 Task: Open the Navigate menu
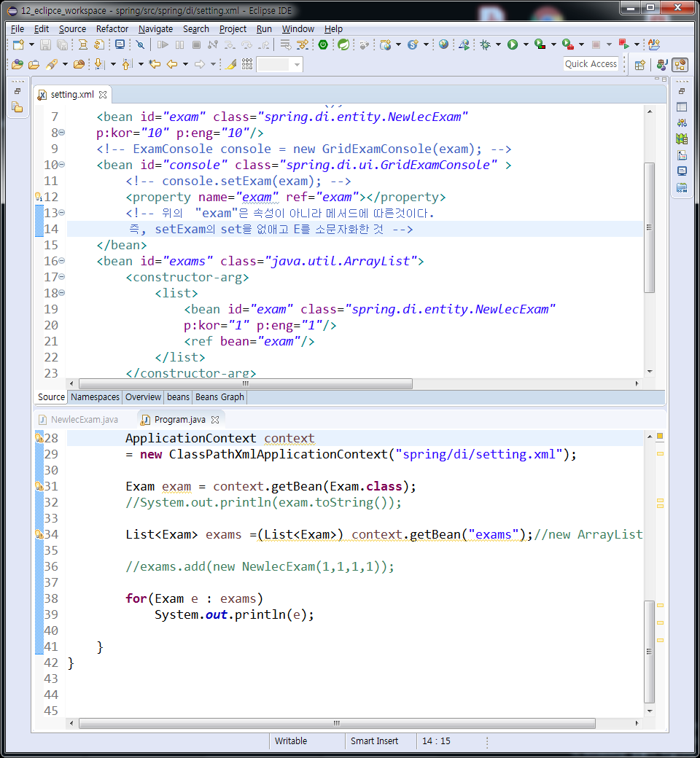tap(156, 29)
